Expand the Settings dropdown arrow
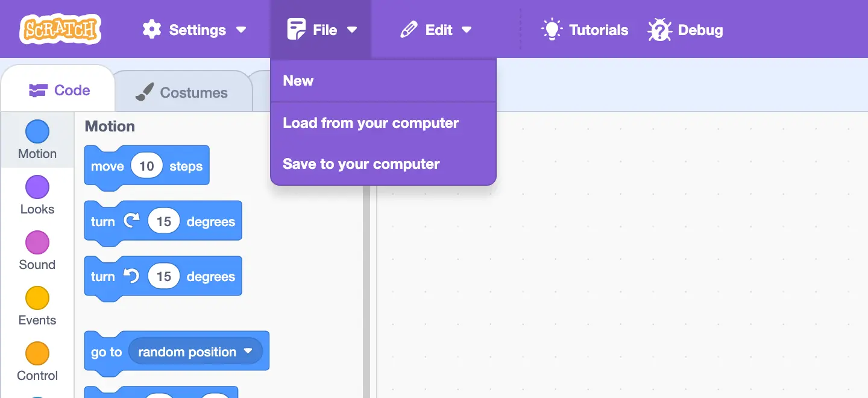Image resolution: width=868 pixels, height=398 pixels. [x=241, y=30]
